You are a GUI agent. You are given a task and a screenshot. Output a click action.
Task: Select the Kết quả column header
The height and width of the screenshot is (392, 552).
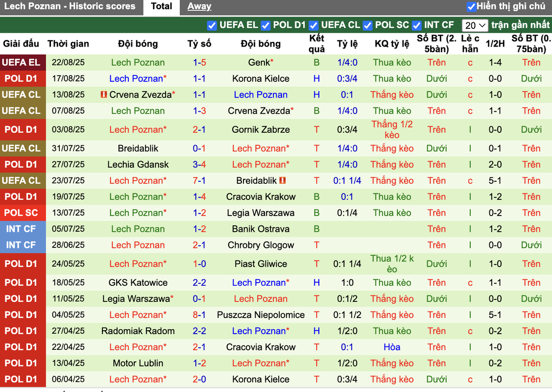[316, 44]
